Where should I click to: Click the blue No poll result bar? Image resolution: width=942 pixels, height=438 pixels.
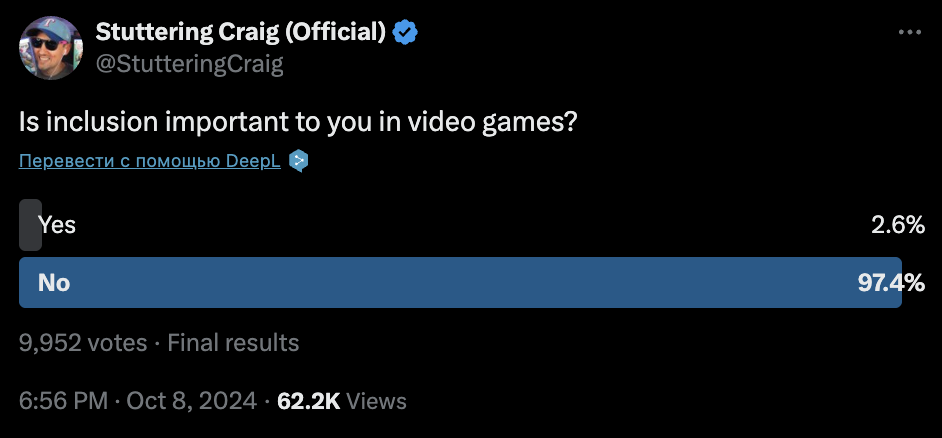pos(460,283)
